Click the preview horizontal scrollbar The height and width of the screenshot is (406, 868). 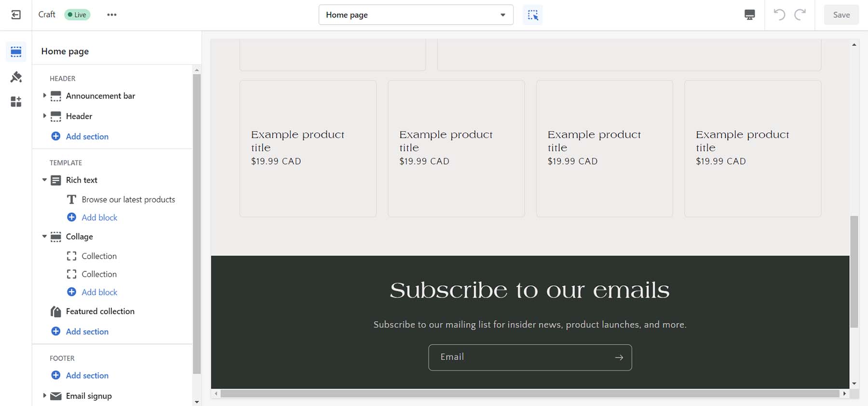[x=530, y=393]
